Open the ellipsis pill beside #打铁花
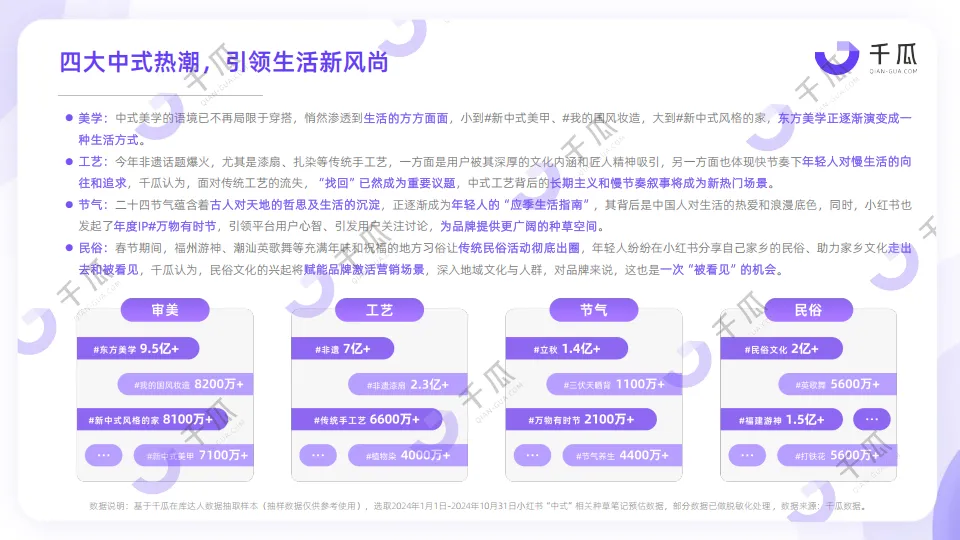The height and width of the screenshot is (540, 960). 747,455
